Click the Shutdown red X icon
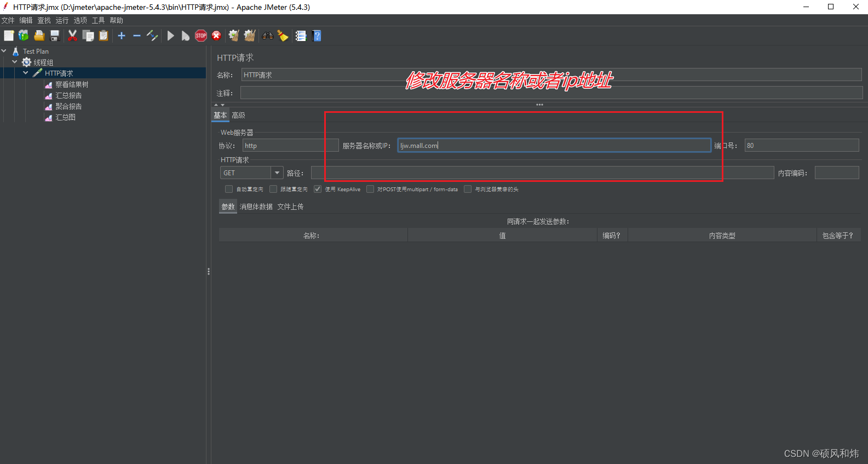 (216, 36)
